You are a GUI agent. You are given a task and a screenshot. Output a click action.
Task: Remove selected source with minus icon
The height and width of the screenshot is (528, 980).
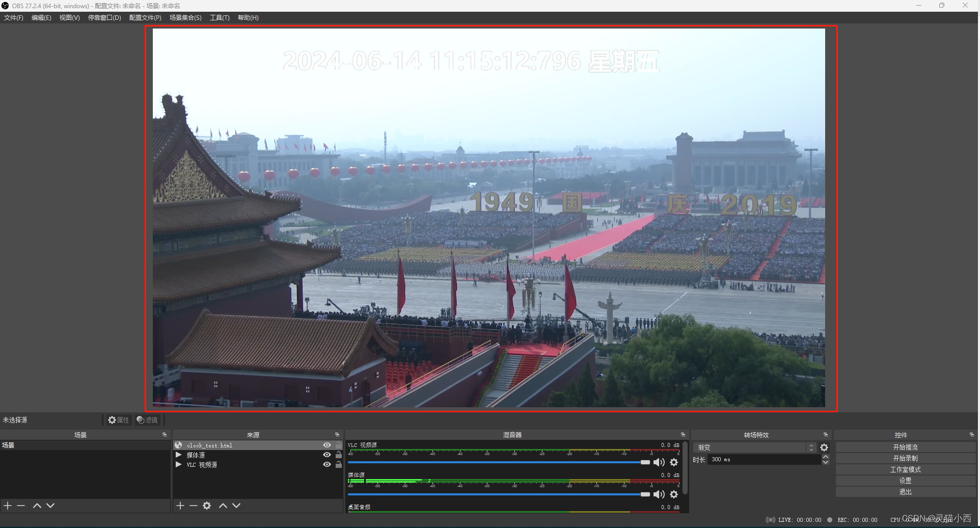194,506
